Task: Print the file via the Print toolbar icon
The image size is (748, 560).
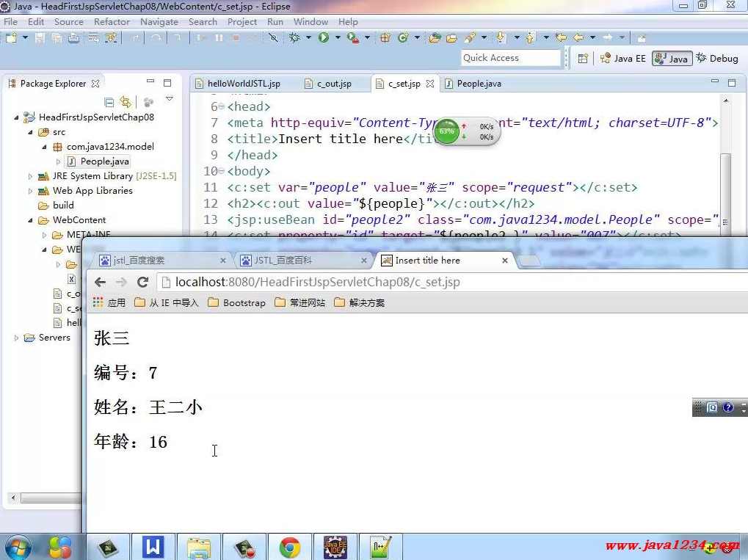Action: 73,37
